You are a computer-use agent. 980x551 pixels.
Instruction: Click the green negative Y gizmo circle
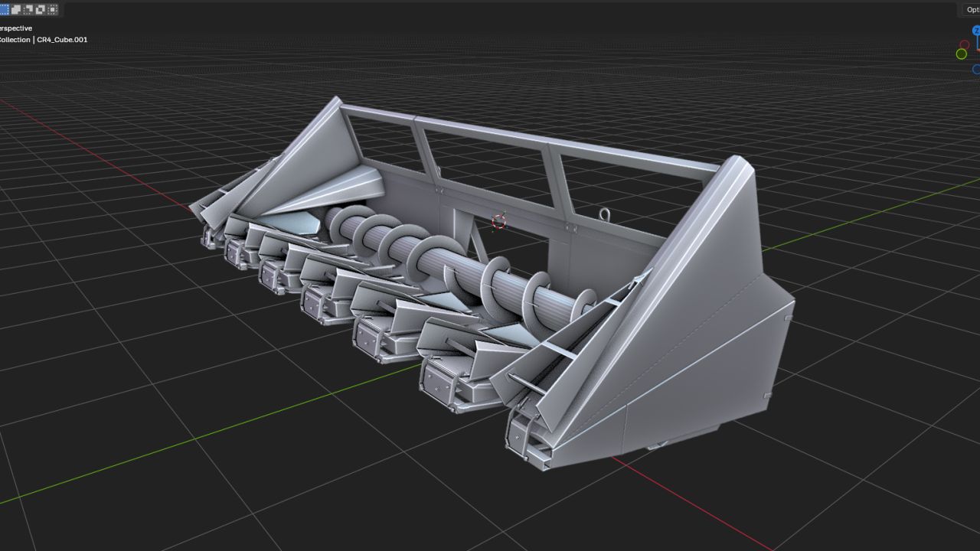[961, 54]
